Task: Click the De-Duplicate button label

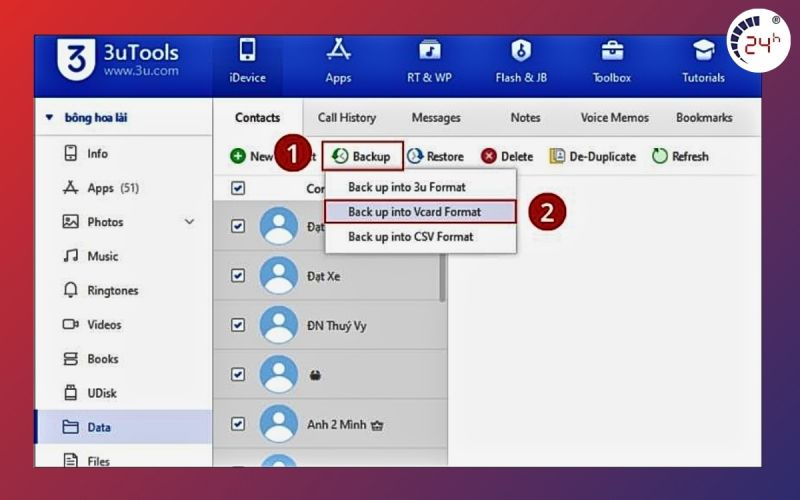Action: [x=603, y=157]
